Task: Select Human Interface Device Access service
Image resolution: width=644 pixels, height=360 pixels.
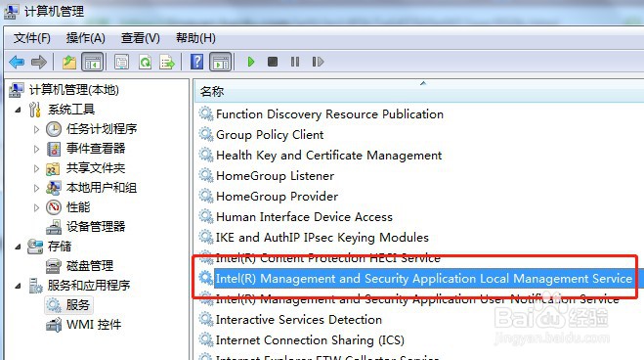Action: click(x=304, y=216)
